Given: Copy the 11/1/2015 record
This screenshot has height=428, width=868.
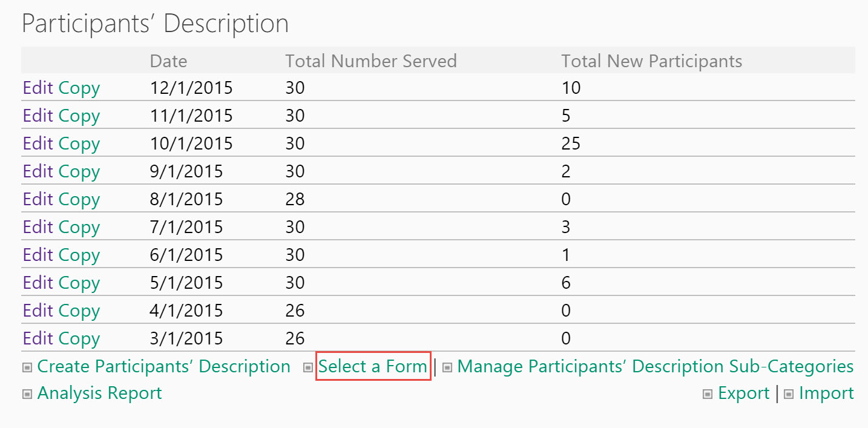Looking at the screenshot, I should [79, 116].
